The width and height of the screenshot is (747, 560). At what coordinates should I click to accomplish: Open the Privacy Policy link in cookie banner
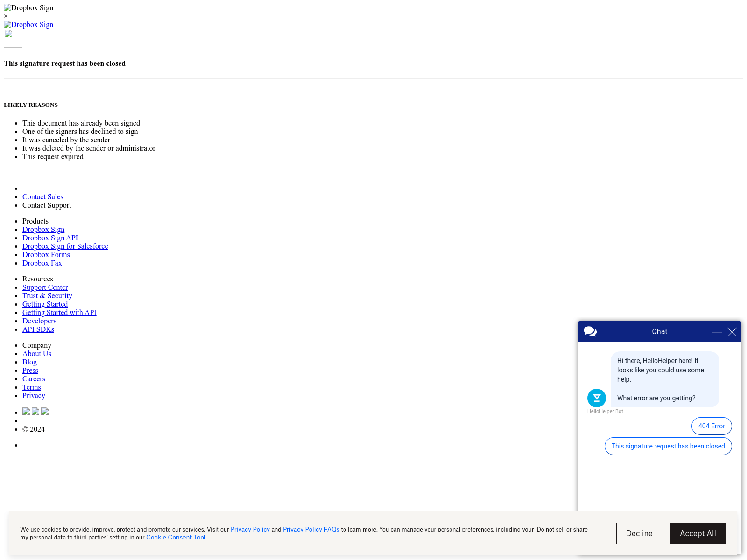point(250,529)
